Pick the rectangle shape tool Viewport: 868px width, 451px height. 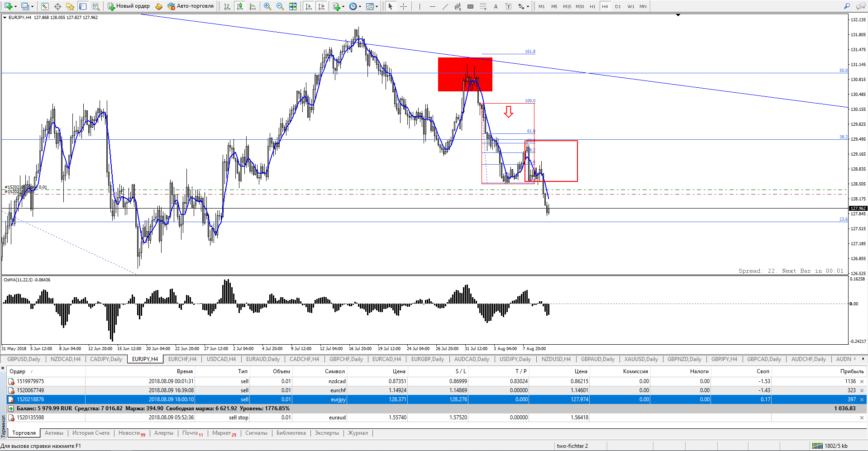coord(470,6)
